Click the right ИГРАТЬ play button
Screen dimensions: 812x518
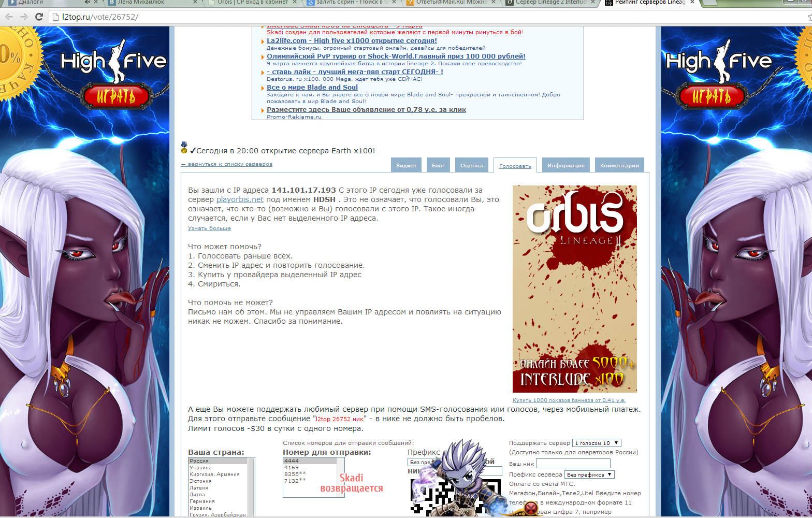[711, 96]
